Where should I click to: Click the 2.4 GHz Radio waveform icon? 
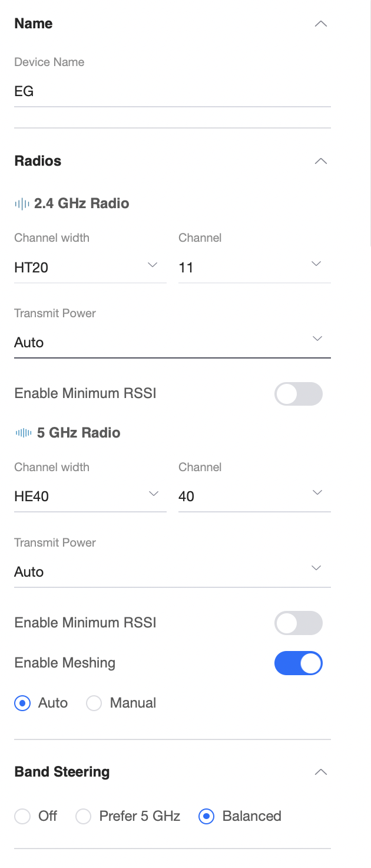(x=22, y=204)
